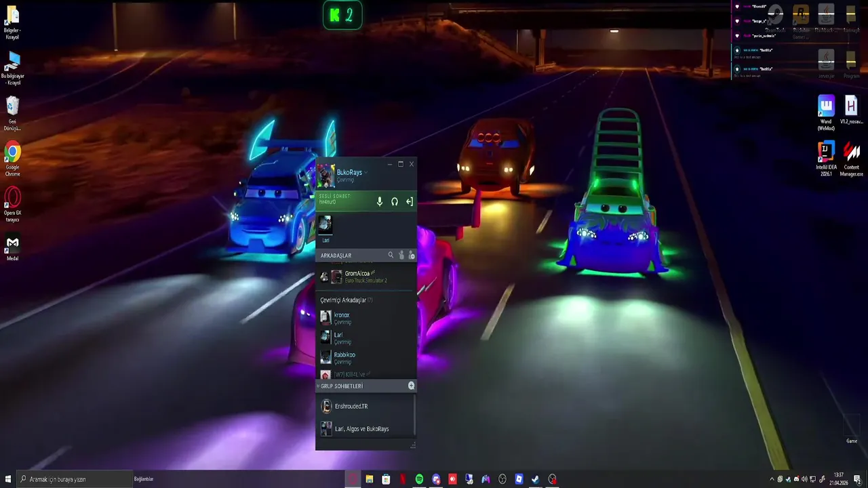The image size is (868, 488).
Task: Open Lari, Algos ve BukoRays group chat
Action: click(366, 428)
